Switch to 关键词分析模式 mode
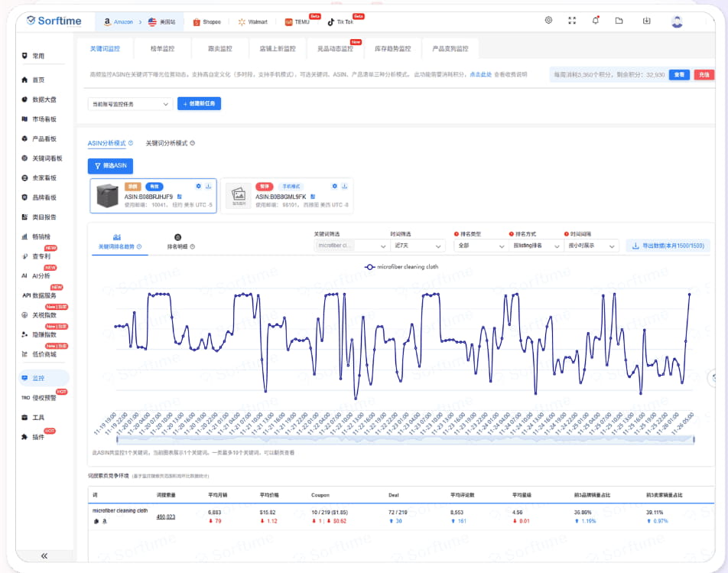728x573 pixels. point(167,143)
